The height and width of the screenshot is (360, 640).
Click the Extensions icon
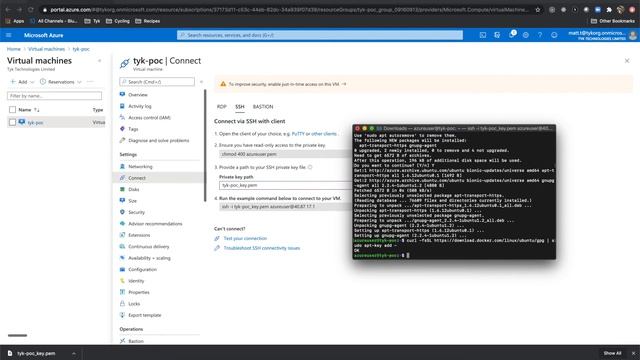(122, 235)
